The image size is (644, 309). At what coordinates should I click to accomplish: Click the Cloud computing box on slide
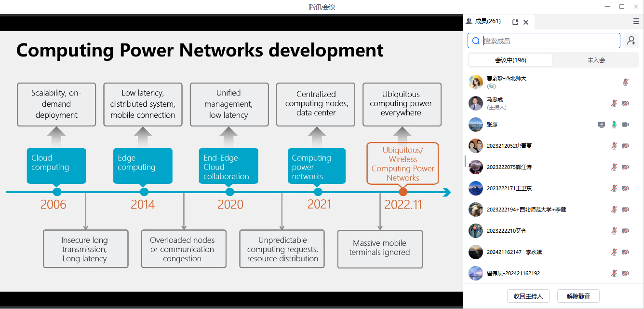tap(56, 166)
